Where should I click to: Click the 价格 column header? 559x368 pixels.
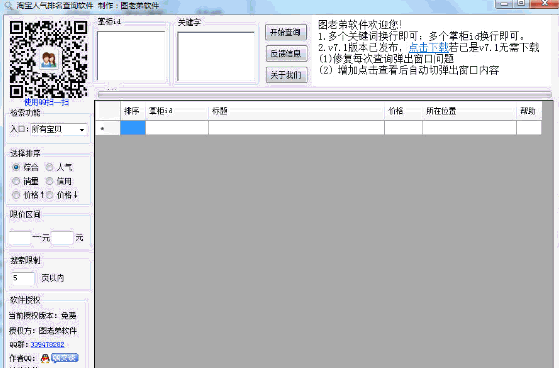[x=403, y=111]
